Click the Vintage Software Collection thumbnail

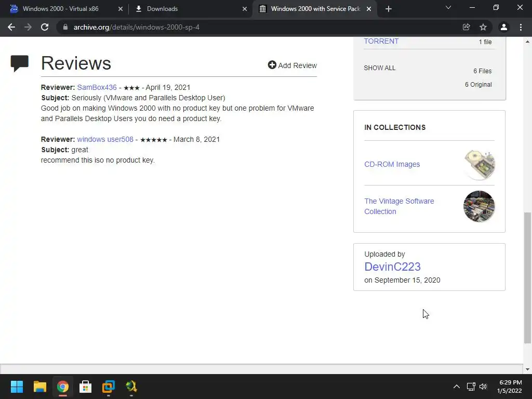[479, 206]
